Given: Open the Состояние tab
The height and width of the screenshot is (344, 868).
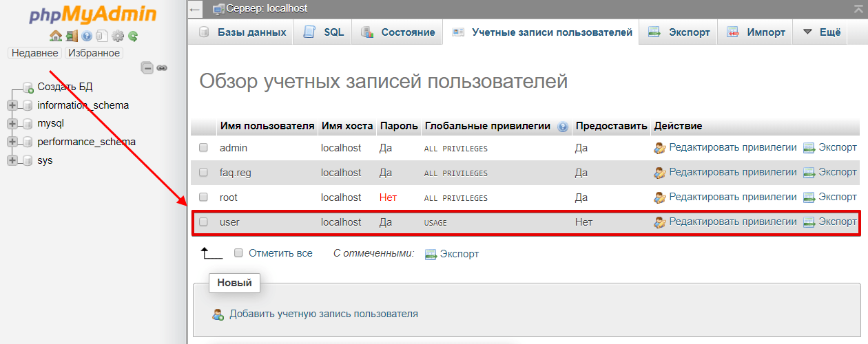Looking at the screenshot, I should (x=398, y=32).
